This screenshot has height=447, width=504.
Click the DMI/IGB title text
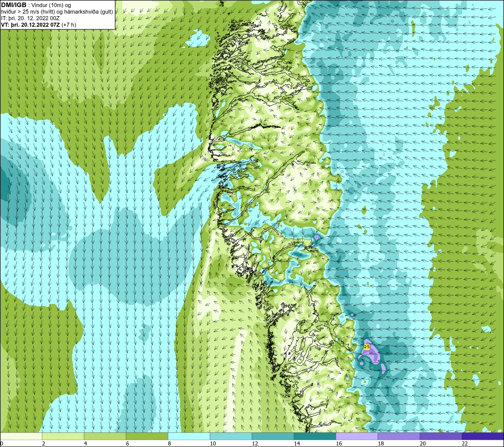coord(14,5)
